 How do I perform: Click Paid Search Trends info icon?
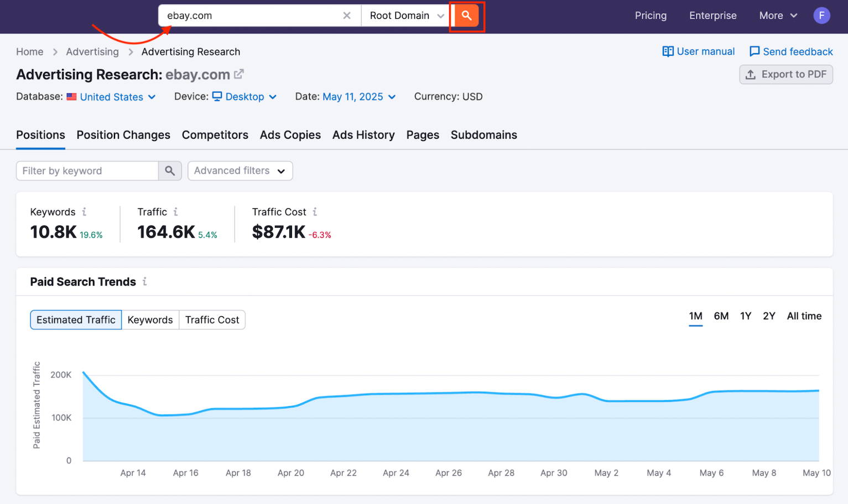(145, 282)
